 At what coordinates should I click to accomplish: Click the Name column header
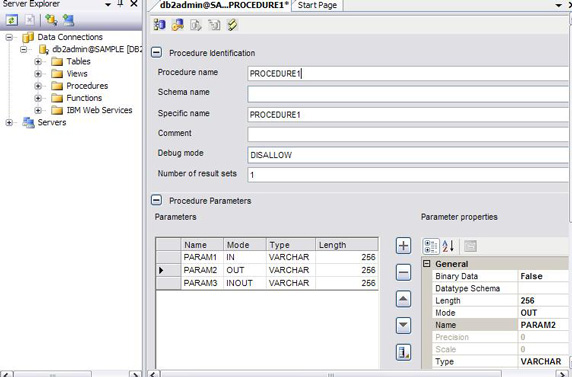(x=202, y=245)
